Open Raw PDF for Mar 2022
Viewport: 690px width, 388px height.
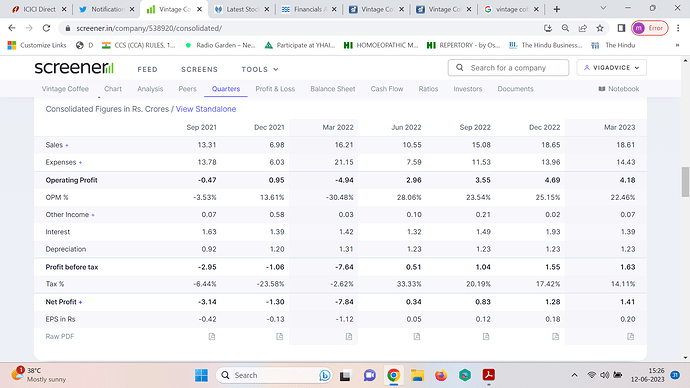click(x=349, y=337)
